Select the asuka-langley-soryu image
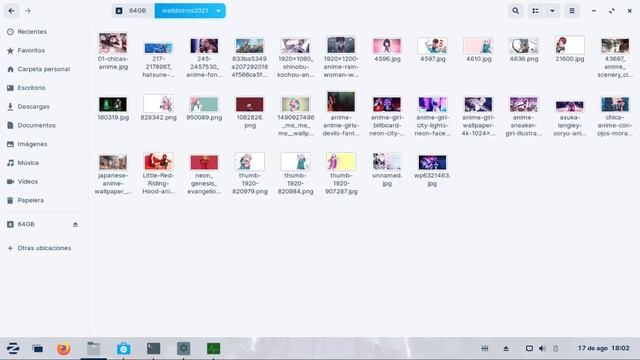 coord(570,106)
